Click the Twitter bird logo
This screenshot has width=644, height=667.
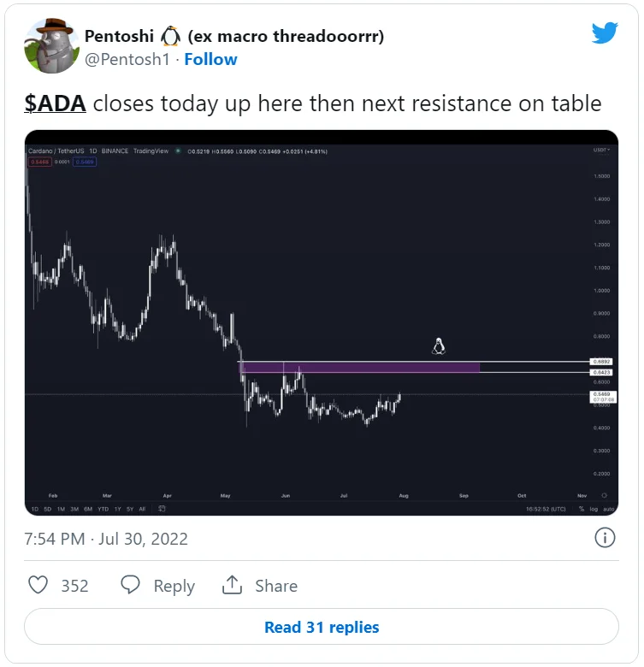(x=605, y=33)
